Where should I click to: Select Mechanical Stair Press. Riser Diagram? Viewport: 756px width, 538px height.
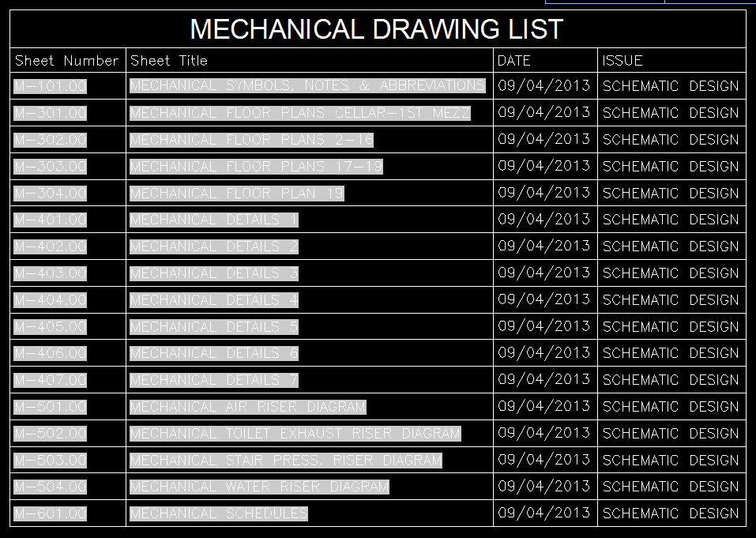(286, 461)
